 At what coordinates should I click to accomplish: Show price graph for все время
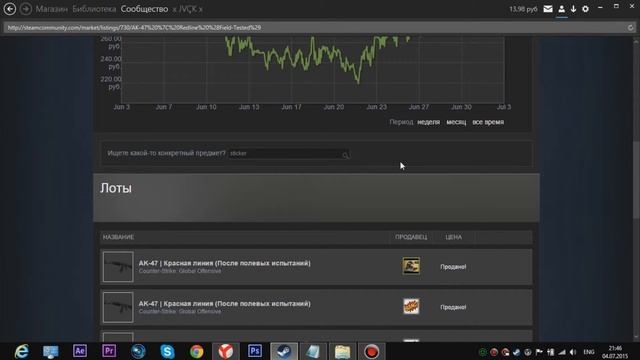488,122
